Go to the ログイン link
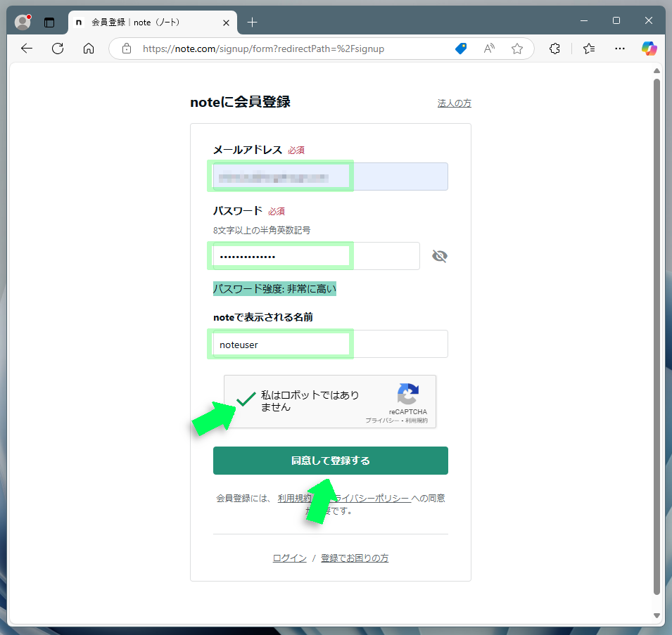The height and width of the screenshot is (635, 672). tap(290, 558)
